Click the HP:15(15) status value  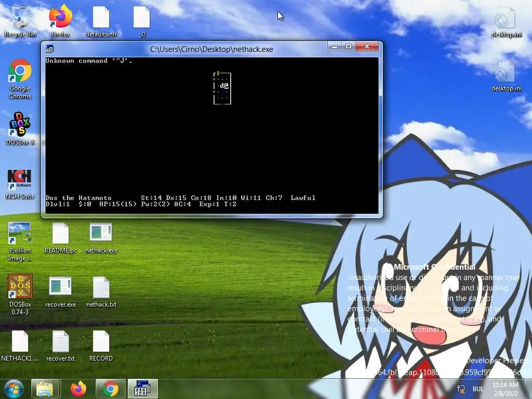click(x=118, y=204)
